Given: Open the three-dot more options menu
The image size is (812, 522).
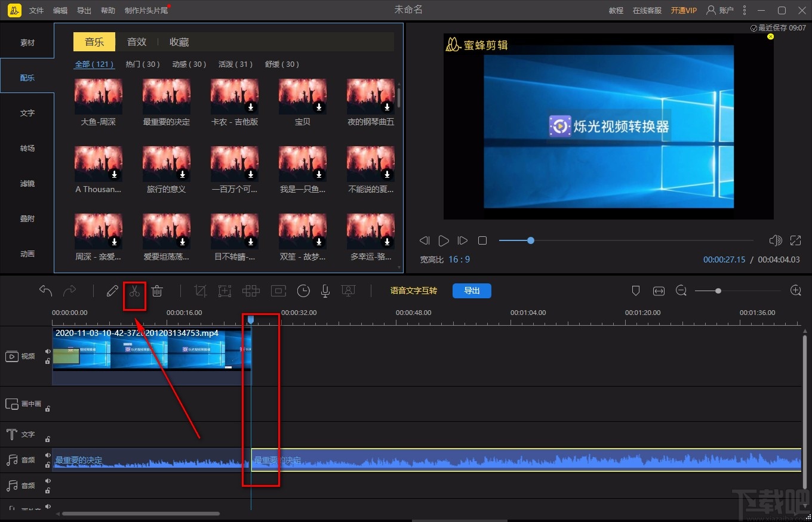Looking at the screenshot, I should click(745, 10).
